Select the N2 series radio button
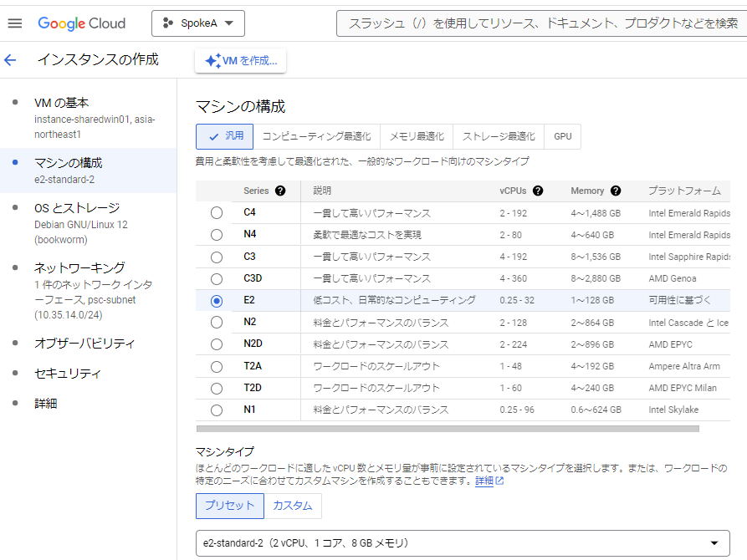The width and height of the screenshot is (747, 560). (x=217, y=322)
